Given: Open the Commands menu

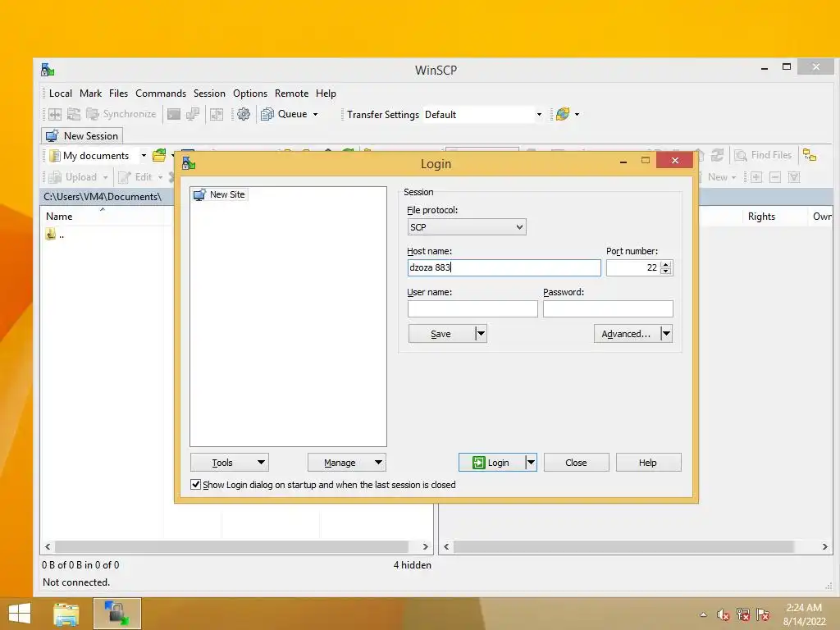Looking at the screenshot, I should [161, 94].
